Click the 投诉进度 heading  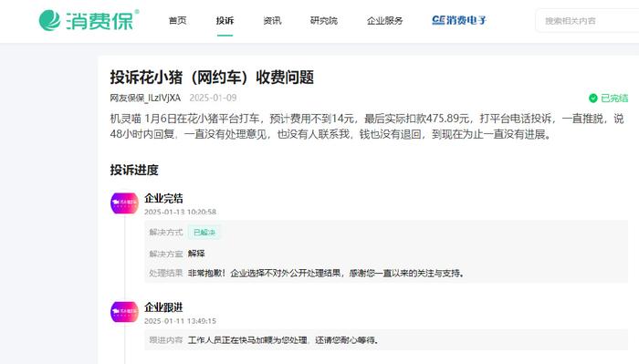coord(134,170)
